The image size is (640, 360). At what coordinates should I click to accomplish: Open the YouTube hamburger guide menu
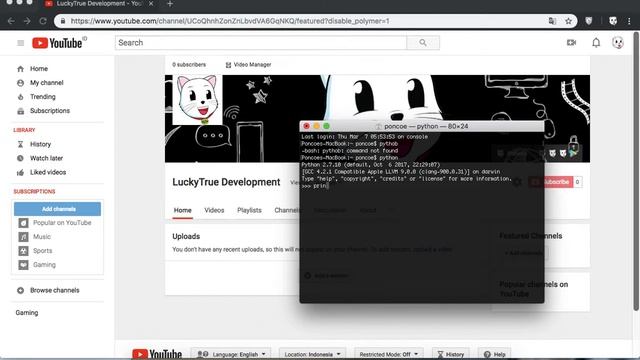pyautogui.click(x=20, y=43)
